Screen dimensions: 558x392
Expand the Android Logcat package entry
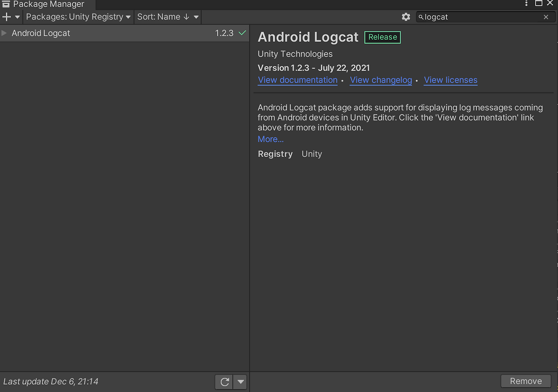click(x=4, y=33)
